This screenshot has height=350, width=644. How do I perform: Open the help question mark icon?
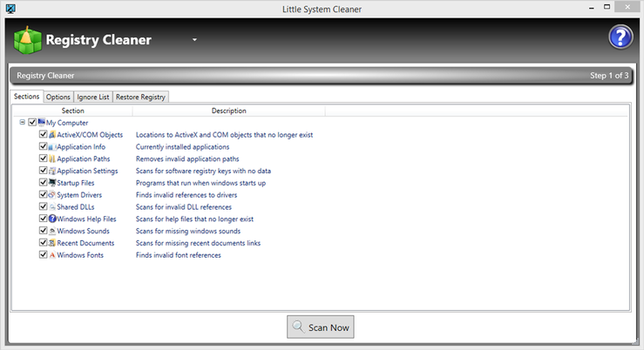pos(620,37)
